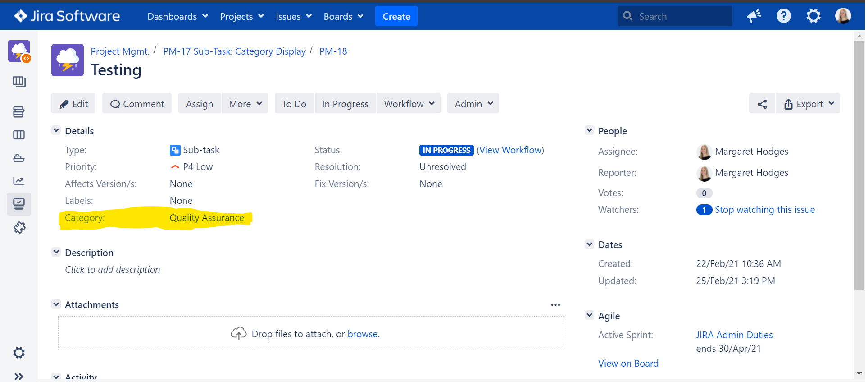Click the Search input field
The height and width of the screenshot is (382, 868).
675,16
